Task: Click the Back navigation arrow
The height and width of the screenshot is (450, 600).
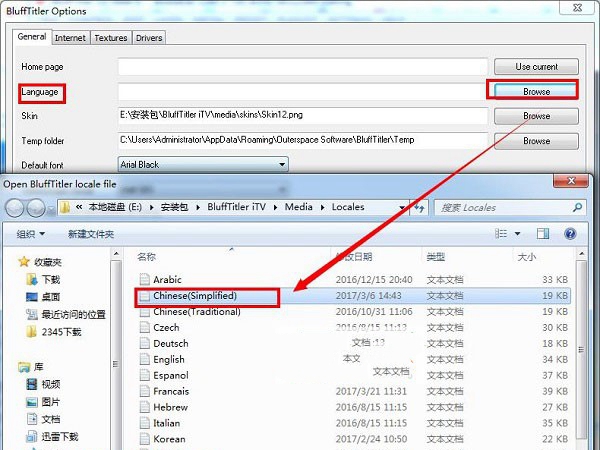Action: tap(15, 208)
